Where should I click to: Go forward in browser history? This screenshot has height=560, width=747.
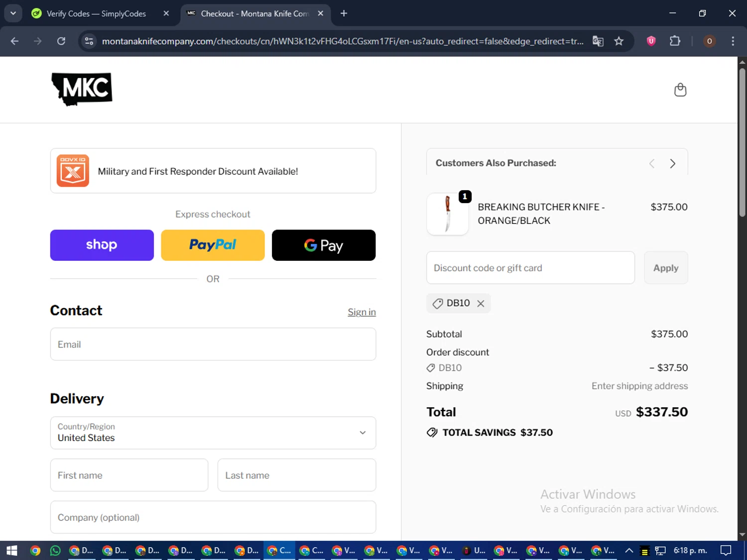[38, 41]
